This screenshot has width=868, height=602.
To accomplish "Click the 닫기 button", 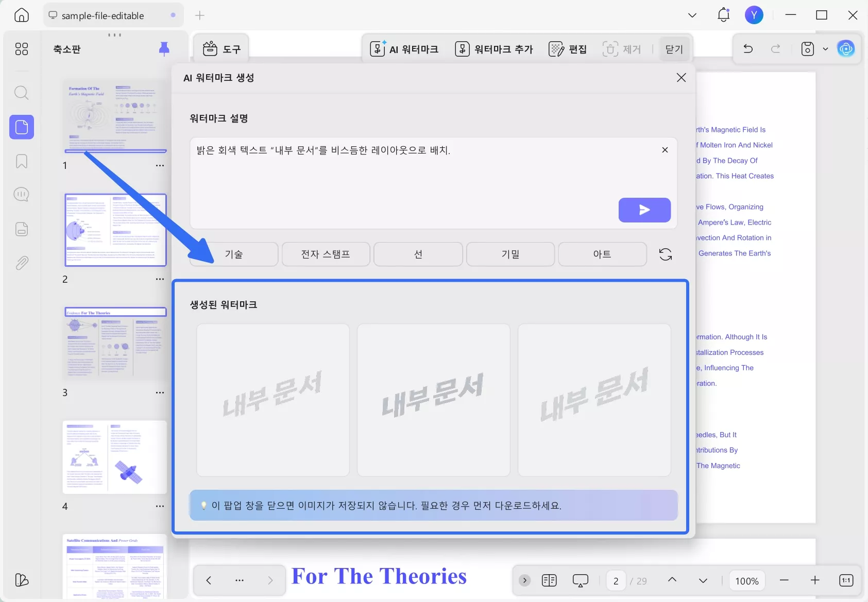I will (674, 49).
